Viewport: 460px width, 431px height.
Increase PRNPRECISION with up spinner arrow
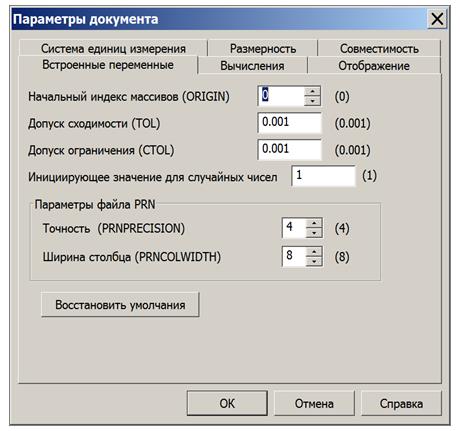314,223
